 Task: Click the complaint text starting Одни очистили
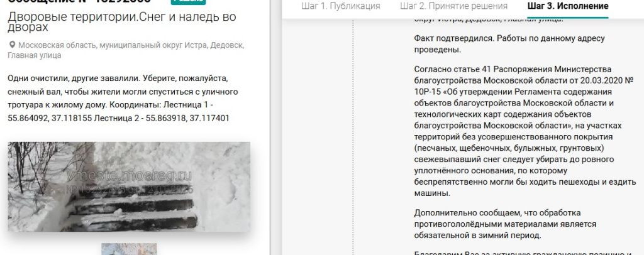tap(123, 98)
